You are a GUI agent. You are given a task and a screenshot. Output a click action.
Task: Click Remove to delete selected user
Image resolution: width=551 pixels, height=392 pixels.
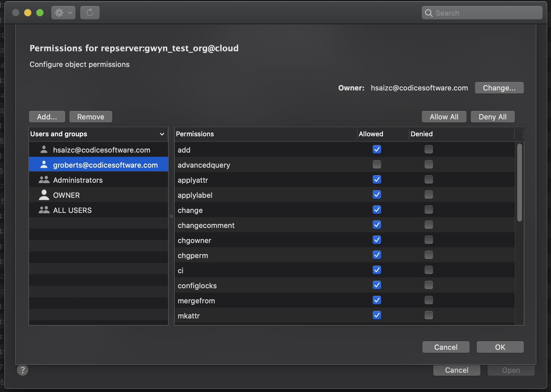click(91, 117)
